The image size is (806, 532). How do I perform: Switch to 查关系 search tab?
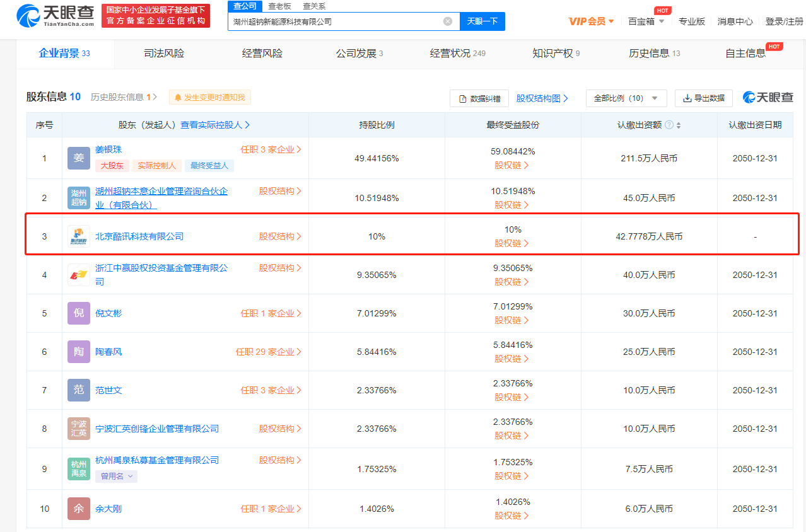314,6
